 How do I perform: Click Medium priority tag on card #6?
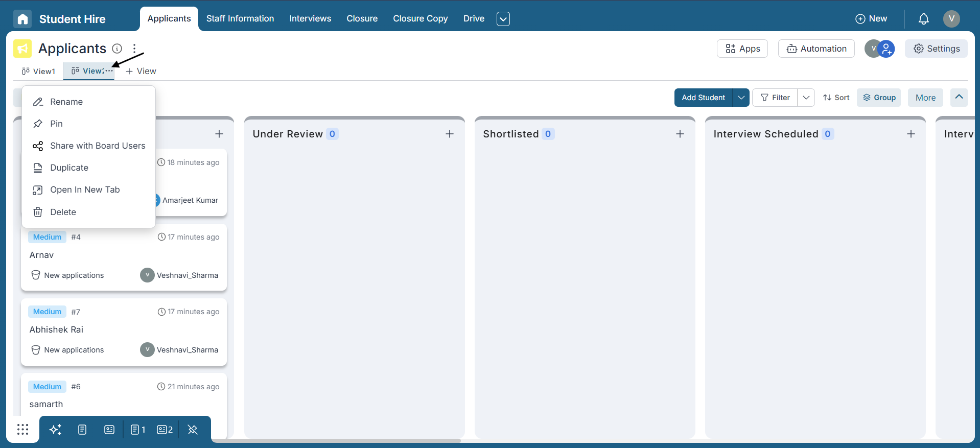(x=47, y=387)
